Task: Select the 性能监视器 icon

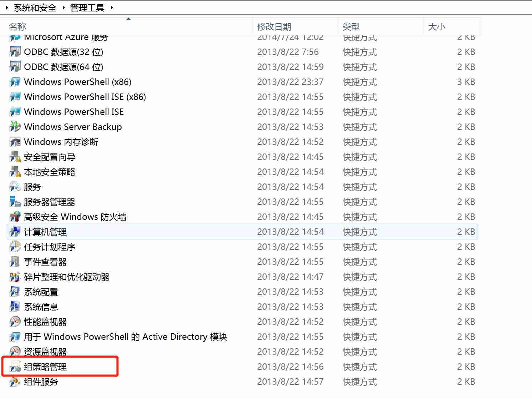Action: click(x=15, y=322)
